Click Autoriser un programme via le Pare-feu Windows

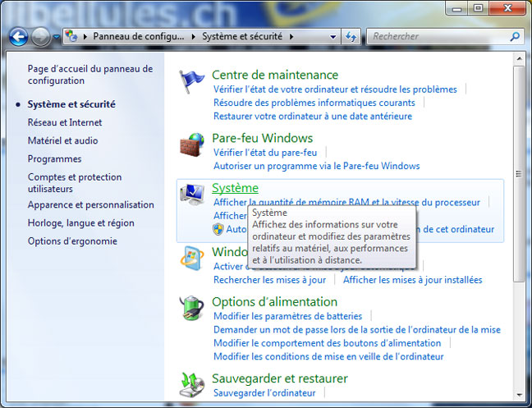click(x=316, y=166)
